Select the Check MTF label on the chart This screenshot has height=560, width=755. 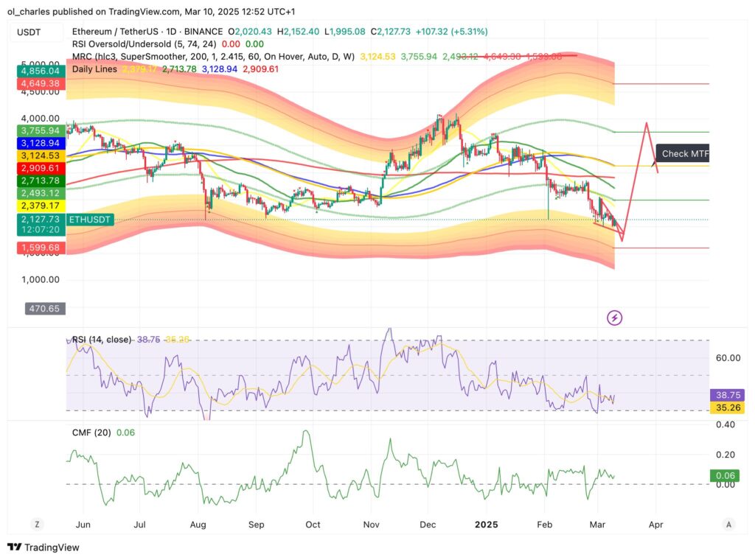(x=682, y=154)
